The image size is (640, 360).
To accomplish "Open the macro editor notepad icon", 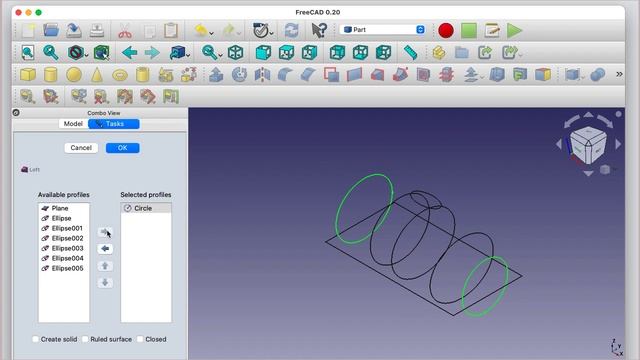I will click(x=492, y=31).
